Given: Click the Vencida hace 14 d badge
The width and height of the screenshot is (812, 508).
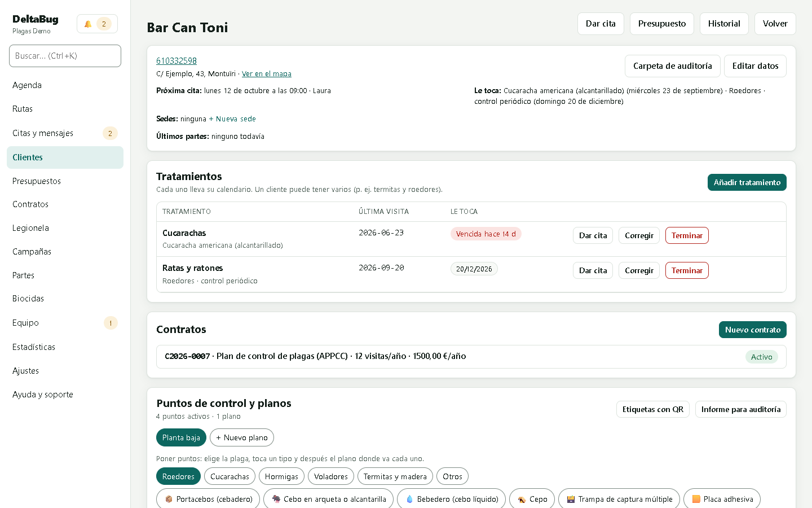Looking at the screenshot, I should [x=486, y=234].
